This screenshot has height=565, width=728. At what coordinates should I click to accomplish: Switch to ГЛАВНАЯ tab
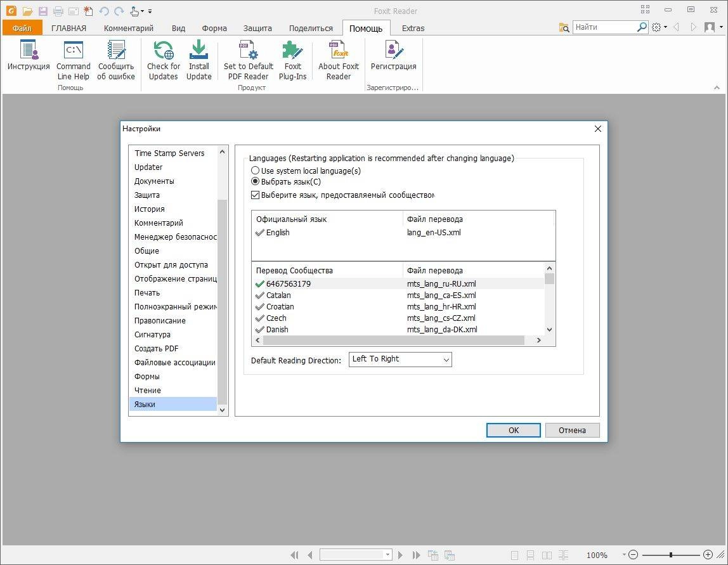pos(68,28)
